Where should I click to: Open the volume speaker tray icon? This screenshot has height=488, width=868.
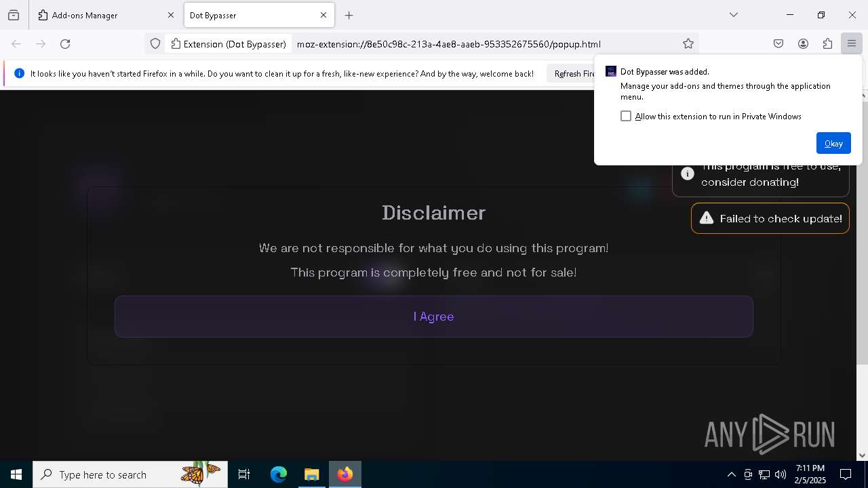tap(781, 474)
